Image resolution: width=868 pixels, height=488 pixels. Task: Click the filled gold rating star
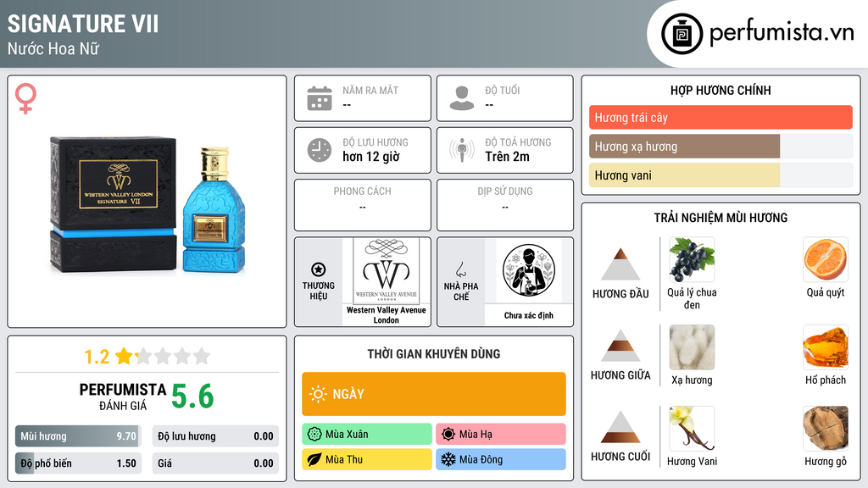124,356
